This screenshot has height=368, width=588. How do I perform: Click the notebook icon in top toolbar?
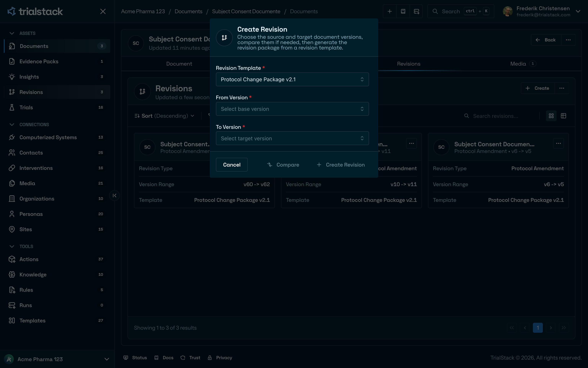[x=403, y=11]
